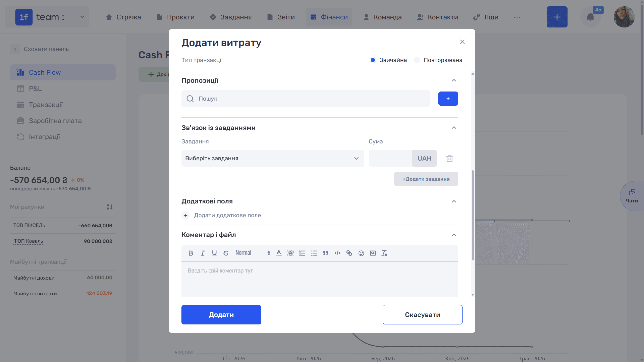644x362 pixels.
Task: Open the Завдання section
Action: [x=231, y=17]
